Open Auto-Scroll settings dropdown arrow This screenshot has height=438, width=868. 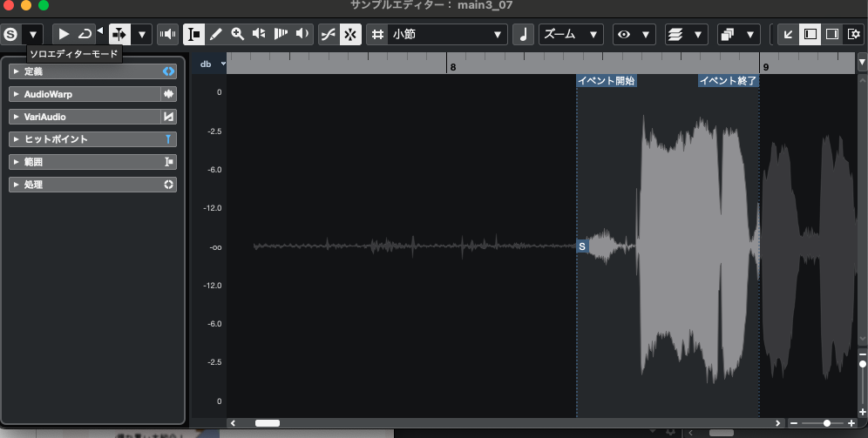(142, 34)
